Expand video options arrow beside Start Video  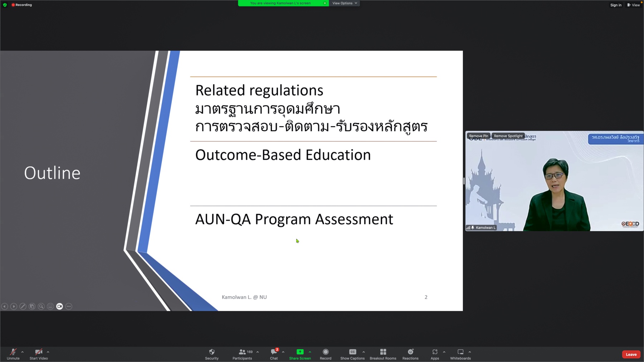pyautogui.click(x=48, y=352)
